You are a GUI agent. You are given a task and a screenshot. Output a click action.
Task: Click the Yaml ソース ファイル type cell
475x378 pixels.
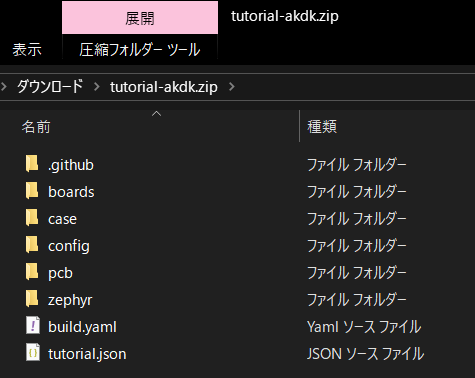pyautogui.click(x=364, y=327)
